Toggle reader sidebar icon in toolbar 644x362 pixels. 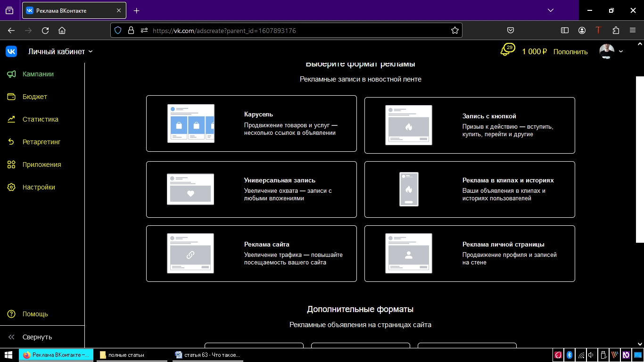click(565, 30)
